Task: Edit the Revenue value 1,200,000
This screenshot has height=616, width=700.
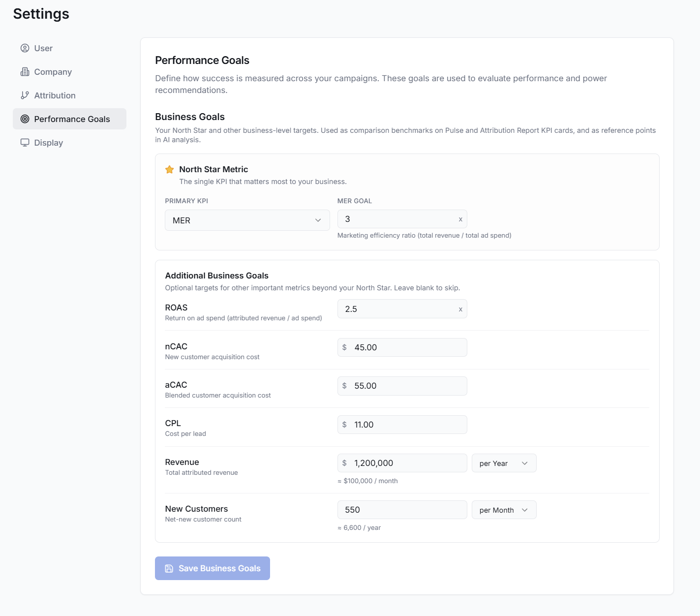Action: coord(402,463)
